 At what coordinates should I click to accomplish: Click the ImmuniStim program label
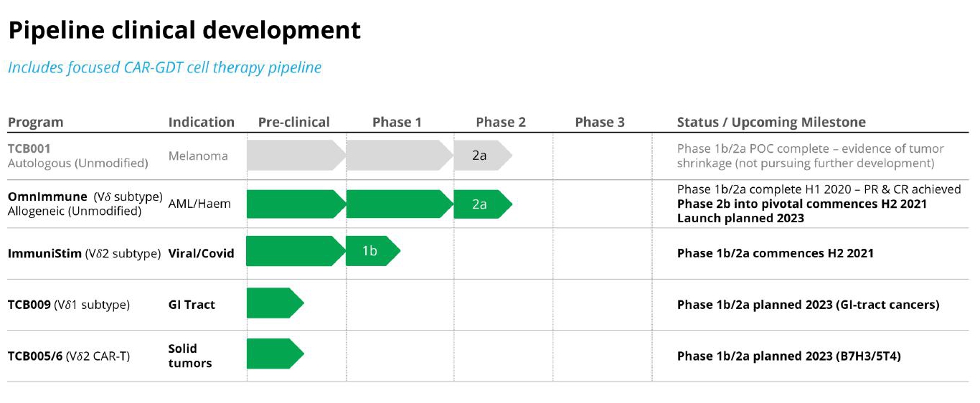(44, 254)
